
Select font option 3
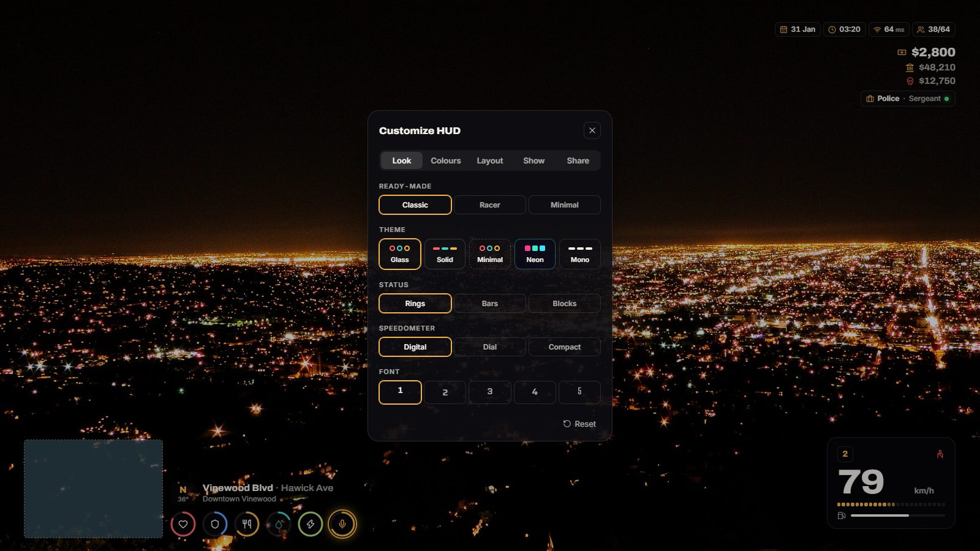(x=490, y=392)
